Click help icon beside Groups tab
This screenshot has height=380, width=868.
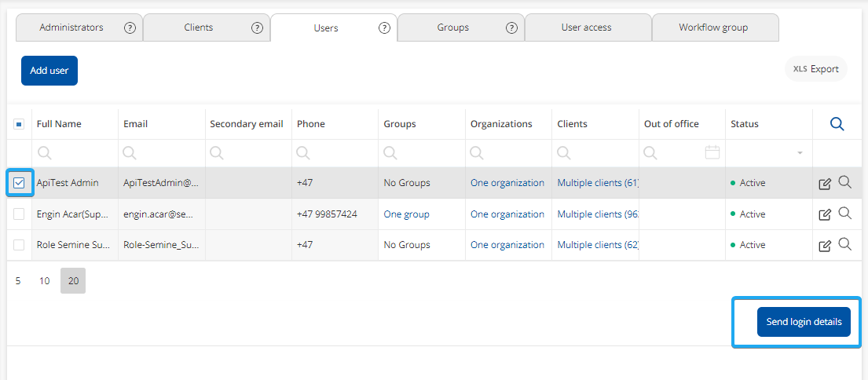click(511, 27)
